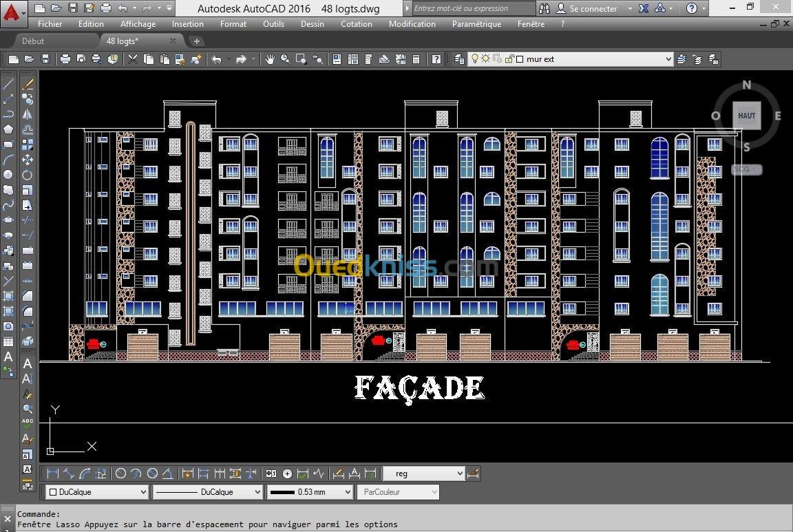Select the Move modify tool

tap(28, 160)
